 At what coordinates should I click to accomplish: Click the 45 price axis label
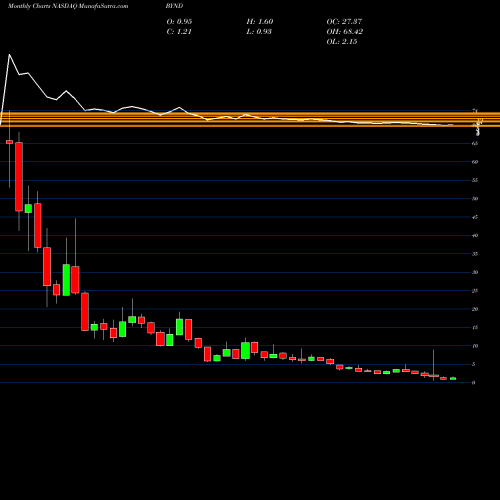(x=475, y=217)
